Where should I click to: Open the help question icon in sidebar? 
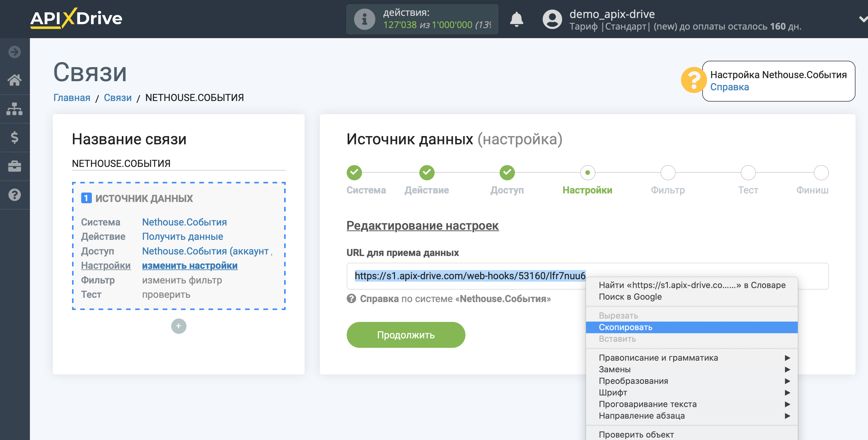[x=14, y=195]
